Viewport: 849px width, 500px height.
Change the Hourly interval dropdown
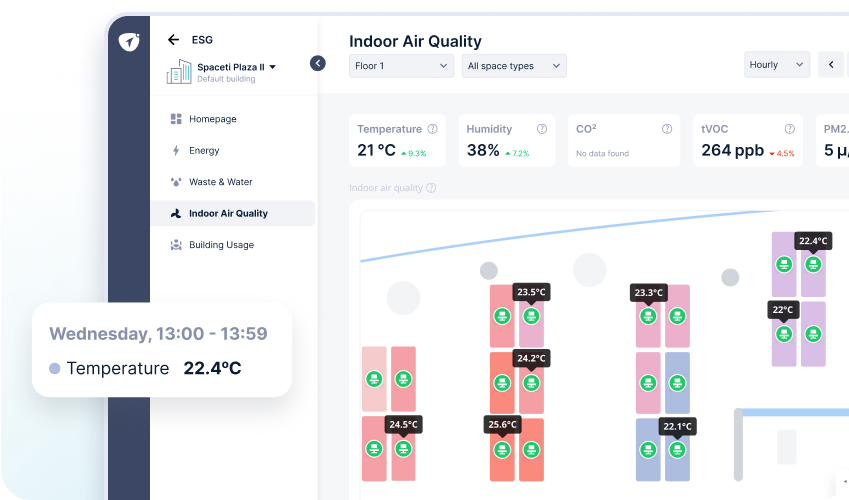coord(777,65)
